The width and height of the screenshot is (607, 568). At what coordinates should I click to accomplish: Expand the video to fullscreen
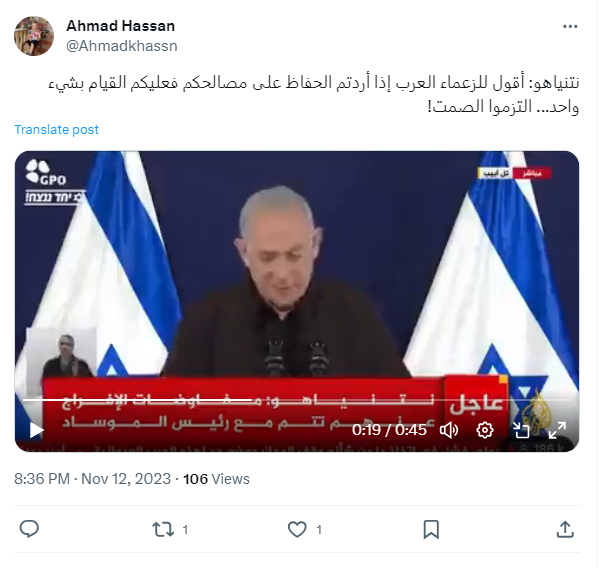[x=557, y=430]
